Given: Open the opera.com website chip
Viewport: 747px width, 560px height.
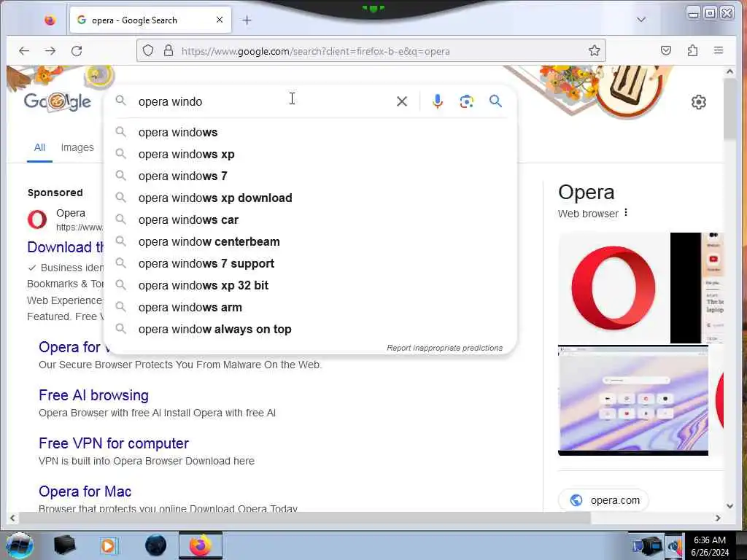Looking at the screenshot, I should (603, 500).
